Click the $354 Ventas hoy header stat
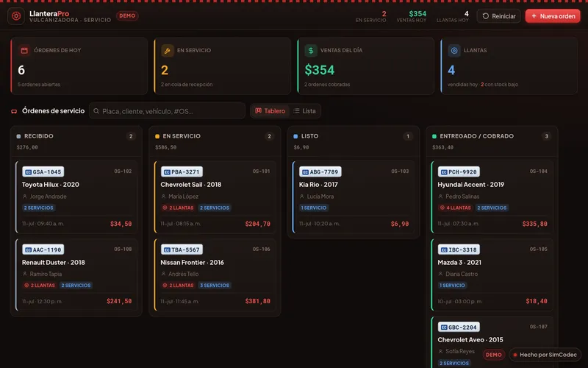Viewport: 588px width, 368px height. (x=412, y=16)
